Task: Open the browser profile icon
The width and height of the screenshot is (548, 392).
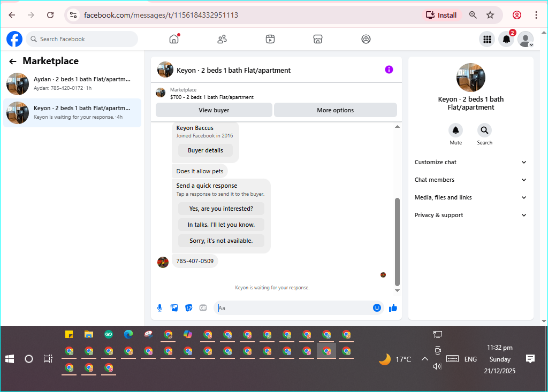Action: [517, 15]
